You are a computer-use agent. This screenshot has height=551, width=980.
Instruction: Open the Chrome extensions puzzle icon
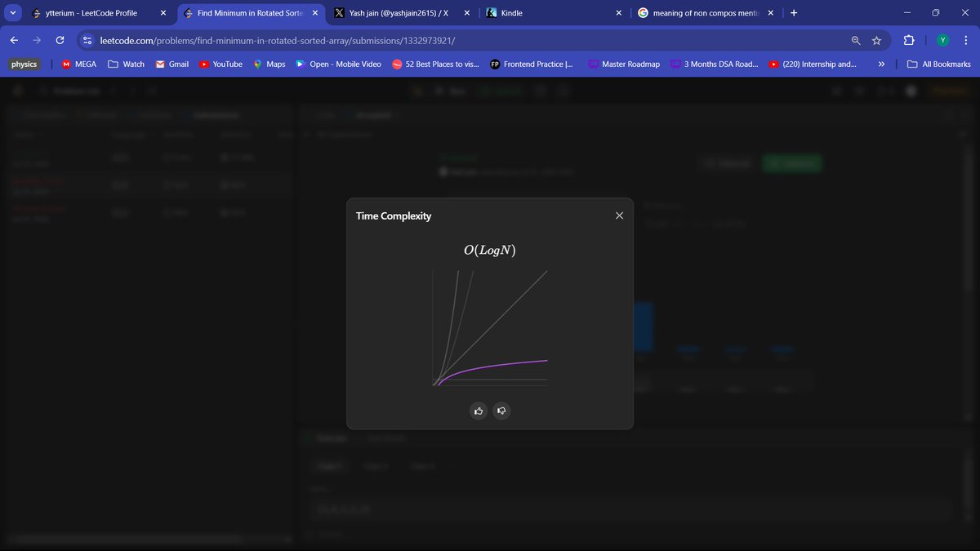[908, 39]
